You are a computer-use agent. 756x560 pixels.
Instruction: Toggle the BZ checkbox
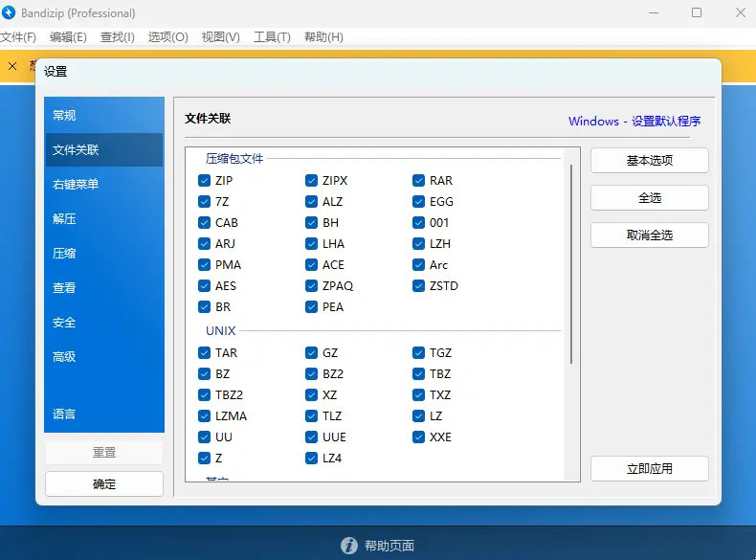click(204, 374)
